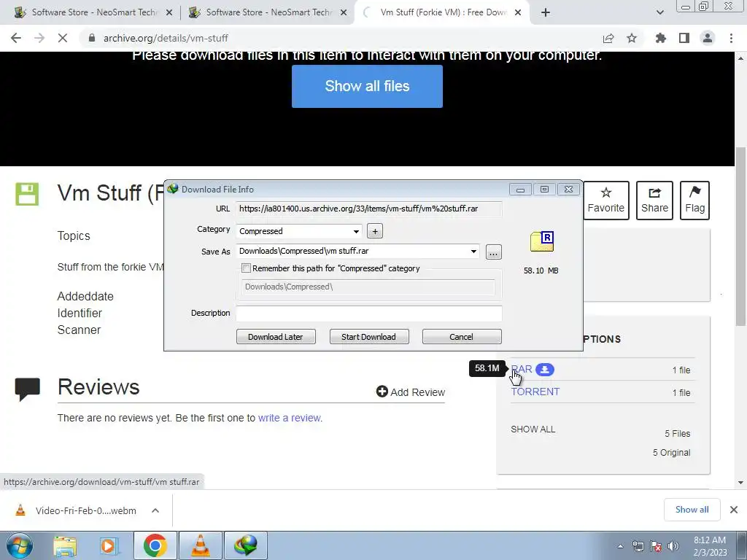
Task: Click the Description input field
Action: tap(368, 314)
